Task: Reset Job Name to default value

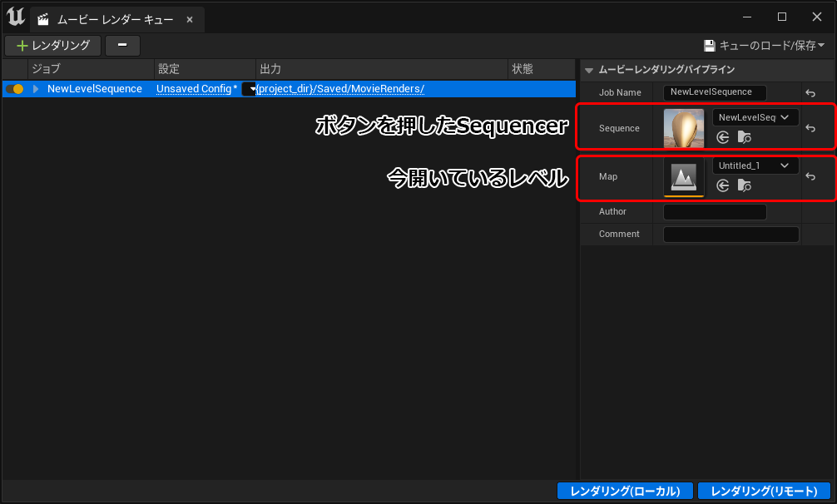Action: click(810, 93)
